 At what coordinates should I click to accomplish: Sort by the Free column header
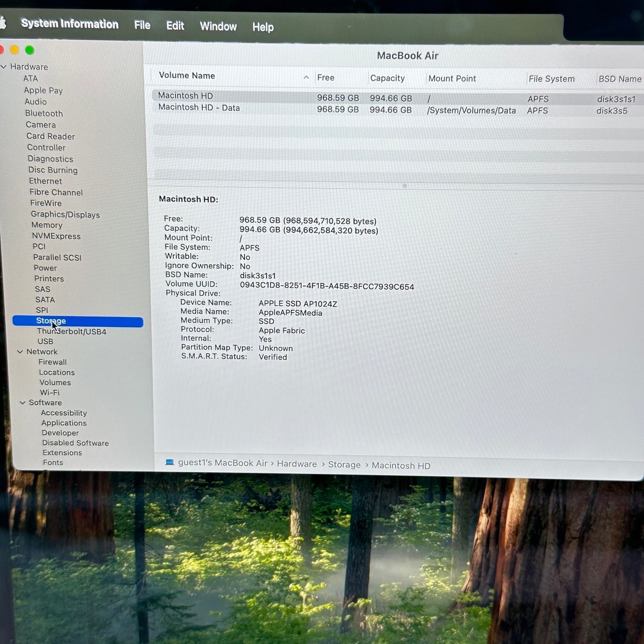click(326, 78)
